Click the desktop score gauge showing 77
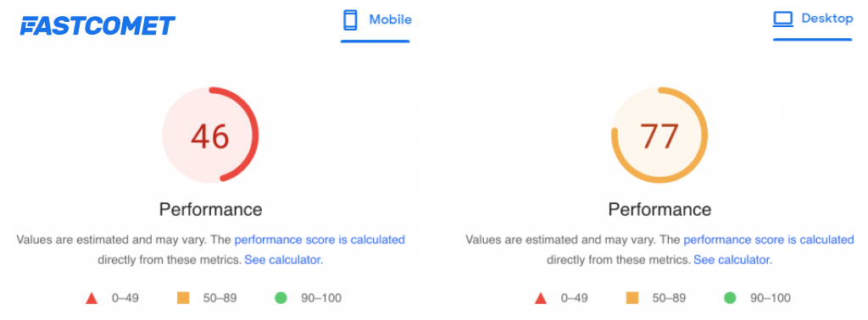This screenshot has height=320, width=868. 659,135
